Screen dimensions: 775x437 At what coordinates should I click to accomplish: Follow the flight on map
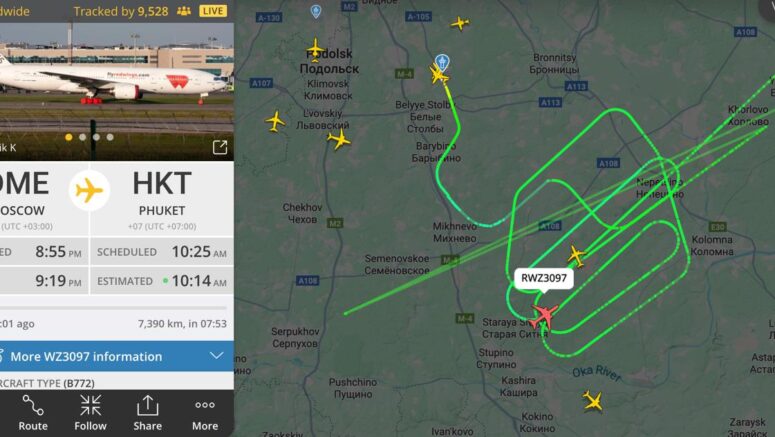tap(90, 413)
